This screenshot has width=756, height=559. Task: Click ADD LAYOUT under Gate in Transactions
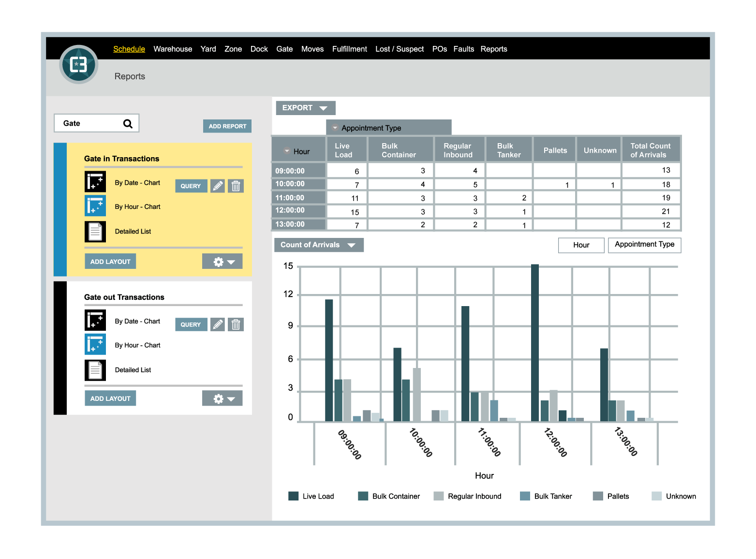pos(110,262)
